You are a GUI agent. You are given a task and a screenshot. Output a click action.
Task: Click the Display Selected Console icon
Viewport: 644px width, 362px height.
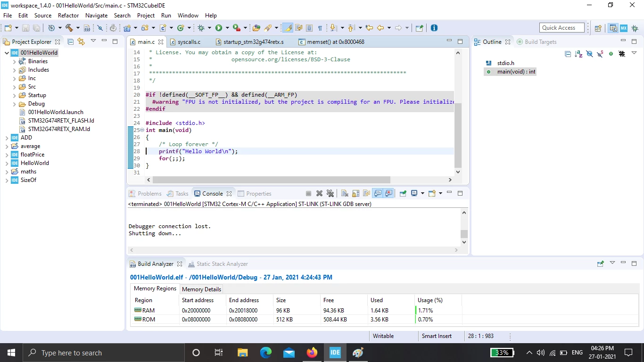click(x=414, y=193)
